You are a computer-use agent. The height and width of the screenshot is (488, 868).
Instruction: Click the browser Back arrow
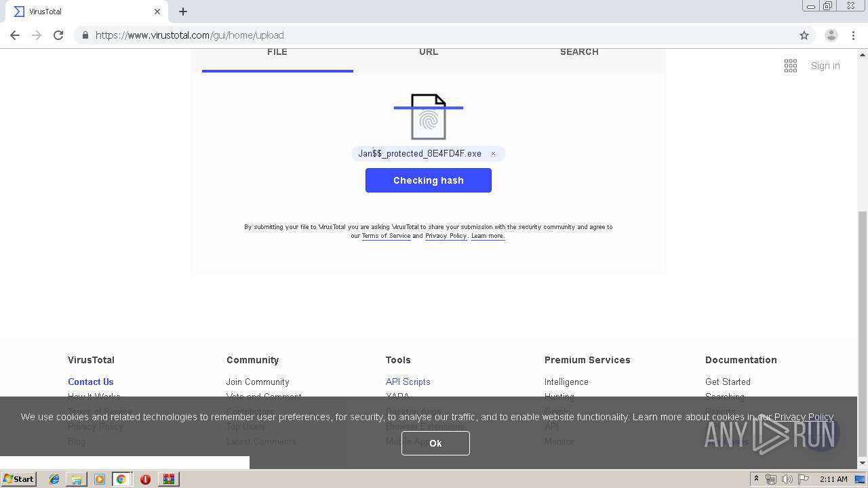click(15, 35)
